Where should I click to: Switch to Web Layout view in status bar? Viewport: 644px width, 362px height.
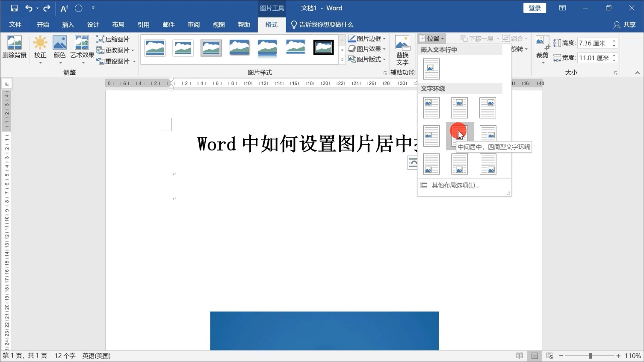(x=549, y=356)
